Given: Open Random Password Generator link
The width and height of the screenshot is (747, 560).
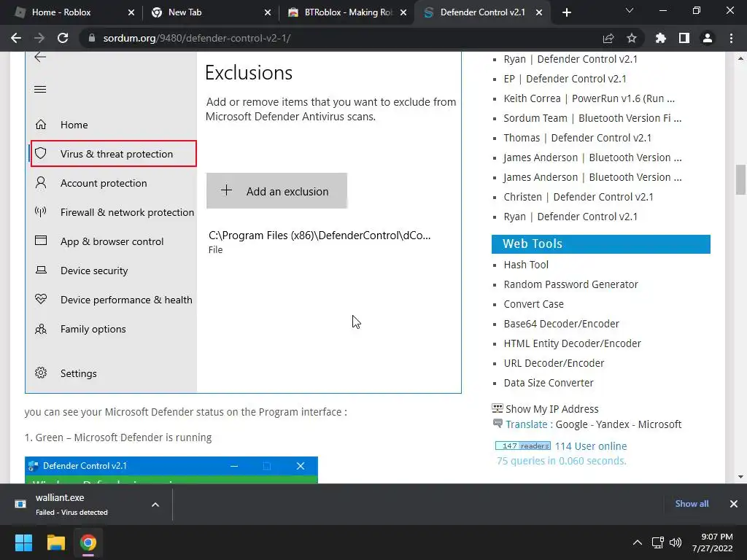Looking at the screenshot, I should coord(570,284).
